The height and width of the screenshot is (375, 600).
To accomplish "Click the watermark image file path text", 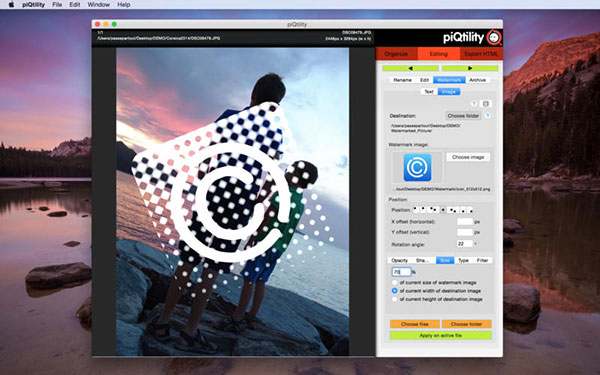I will click(x=442, y=189).
